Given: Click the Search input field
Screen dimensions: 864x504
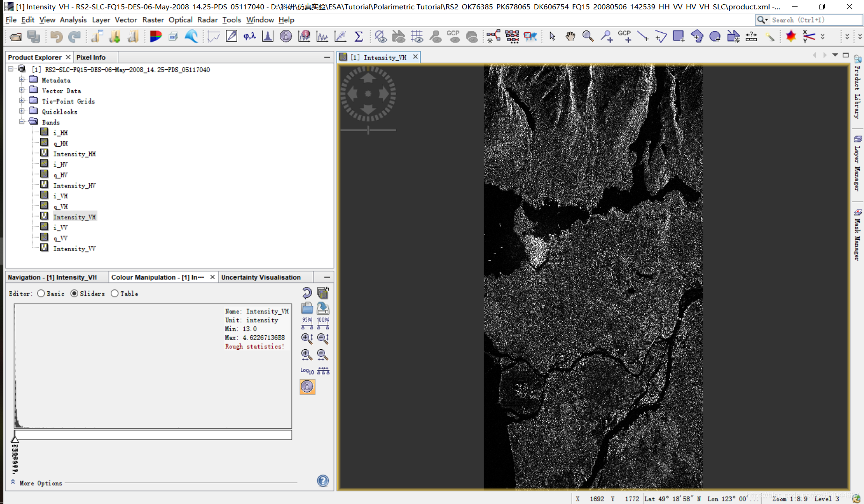Looking at the screenshot, I should coord(814,20).
